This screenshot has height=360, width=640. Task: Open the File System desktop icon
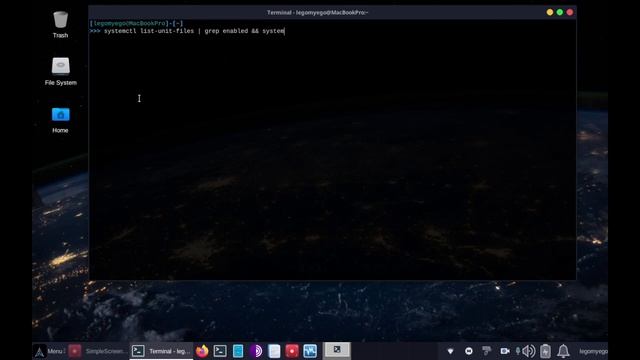coord(60,71)
